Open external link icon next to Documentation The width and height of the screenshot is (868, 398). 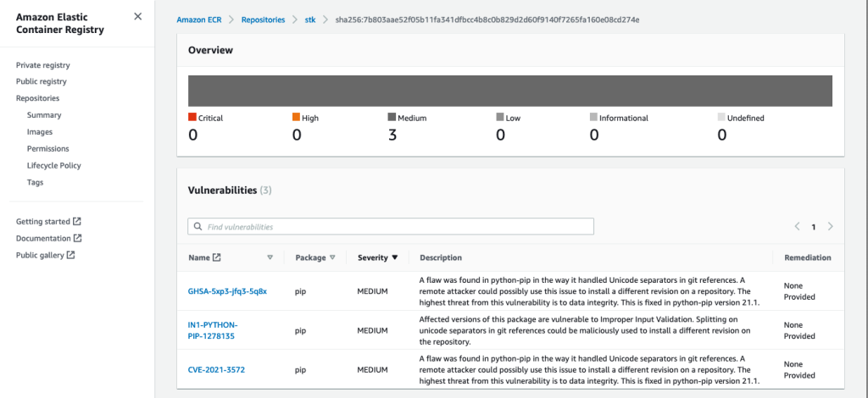point(77,238)
